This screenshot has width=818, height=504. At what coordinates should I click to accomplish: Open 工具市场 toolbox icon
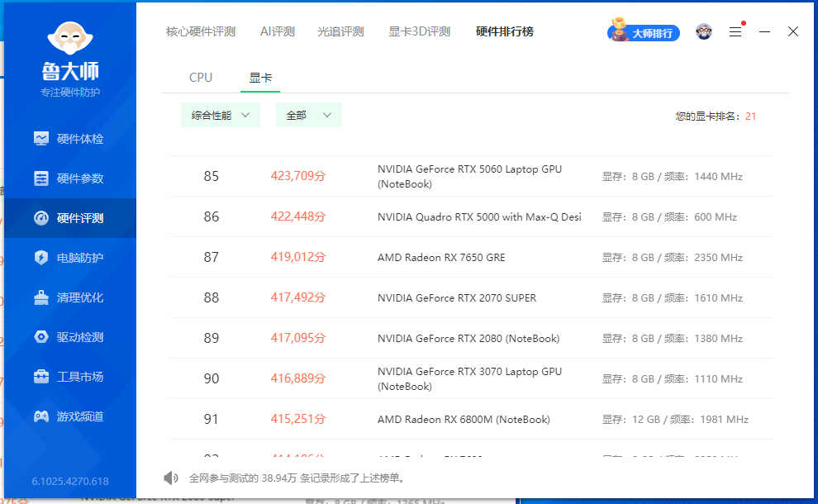(41, 377)
